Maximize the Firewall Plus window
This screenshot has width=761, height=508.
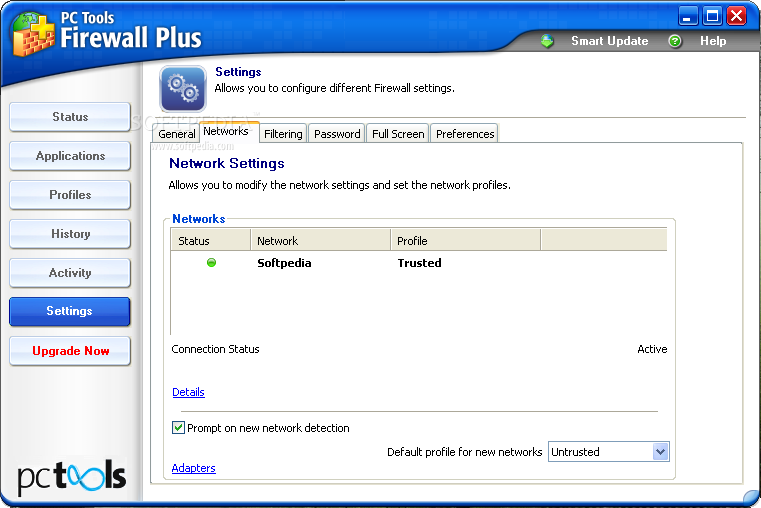[712, 16]
